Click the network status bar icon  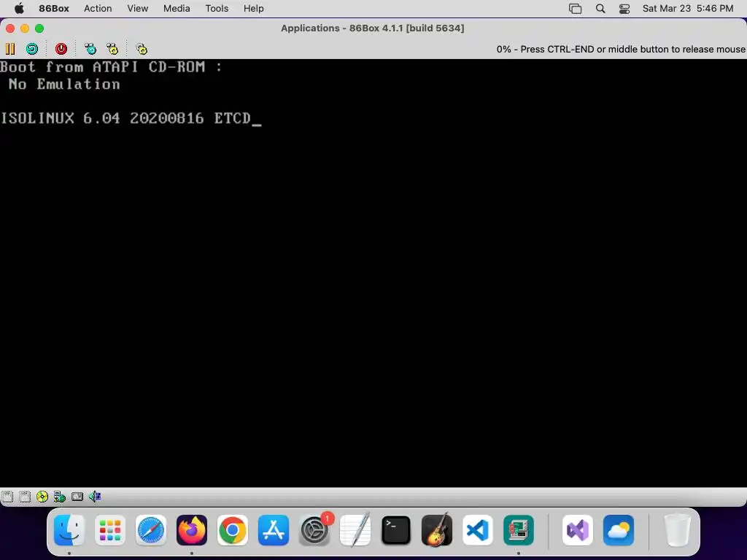[x=60, y=497]
